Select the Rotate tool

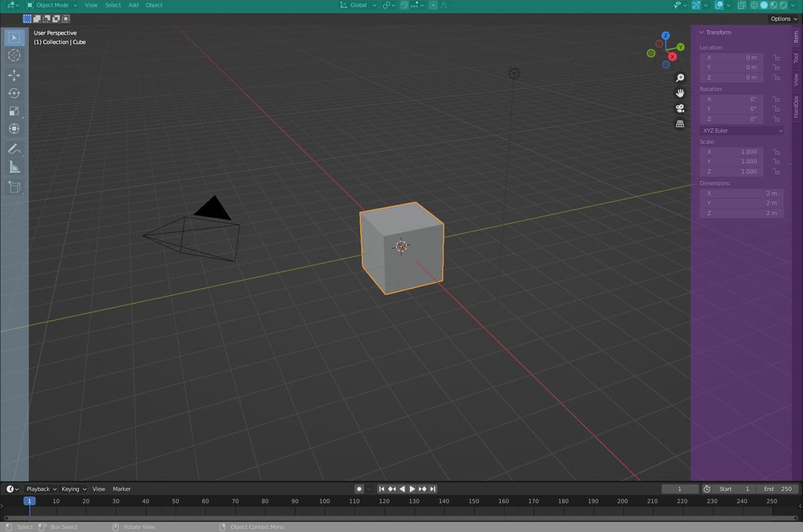click(x=15, y=94)
